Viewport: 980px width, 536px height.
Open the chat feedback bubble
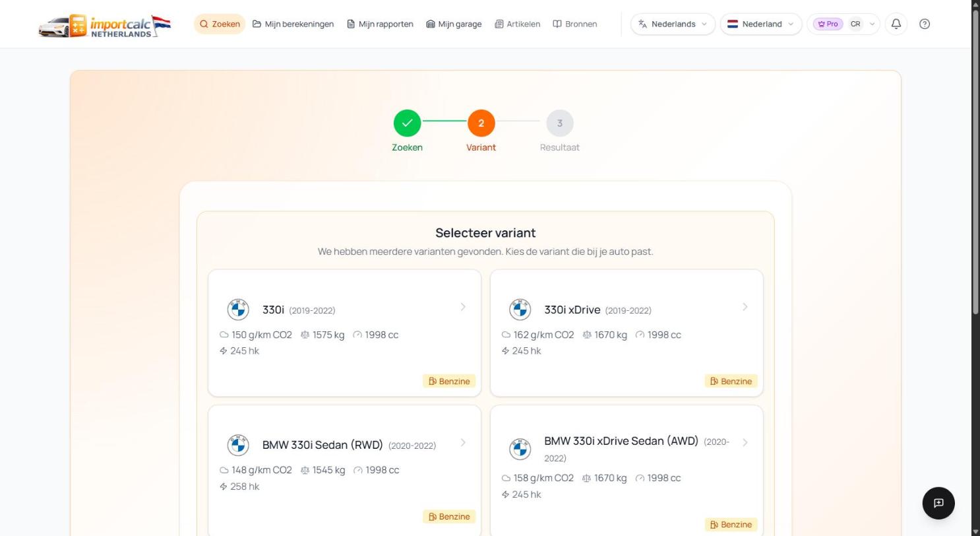click(x=938, y=503)
